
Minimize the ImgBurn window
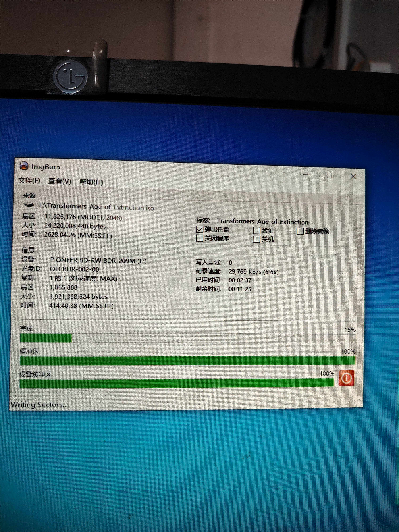coord(306,175)
